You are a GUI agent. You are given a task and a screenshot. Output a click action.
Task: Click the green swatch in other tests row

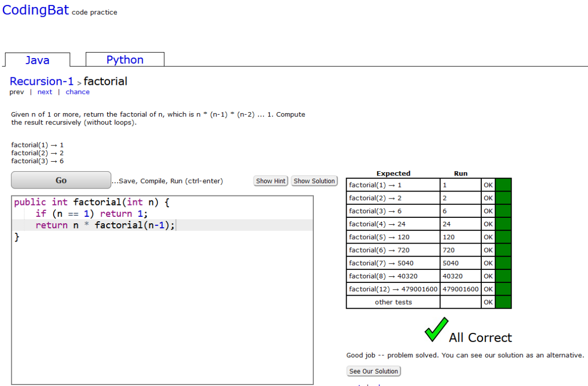503,302
